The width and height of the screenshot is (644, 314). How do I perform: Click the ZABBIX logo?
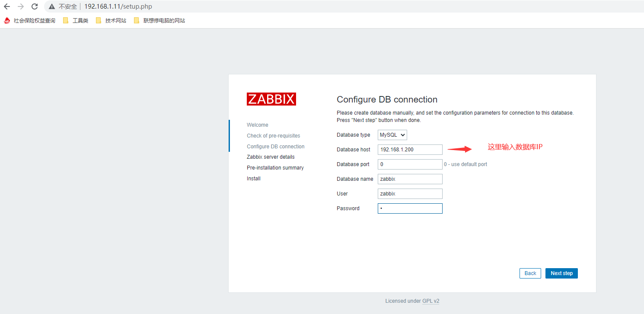(271, 99)
